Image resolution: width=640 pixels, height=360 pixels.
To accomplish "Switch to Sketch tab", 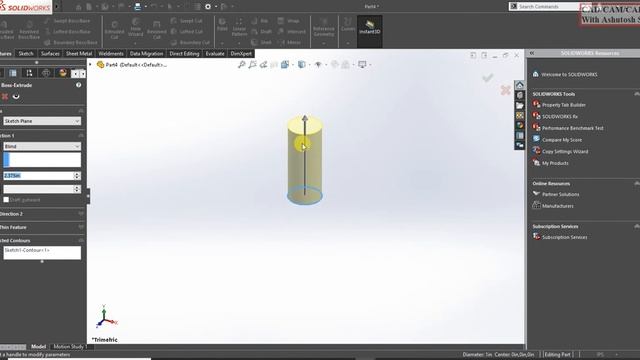I will click(26, 53).
